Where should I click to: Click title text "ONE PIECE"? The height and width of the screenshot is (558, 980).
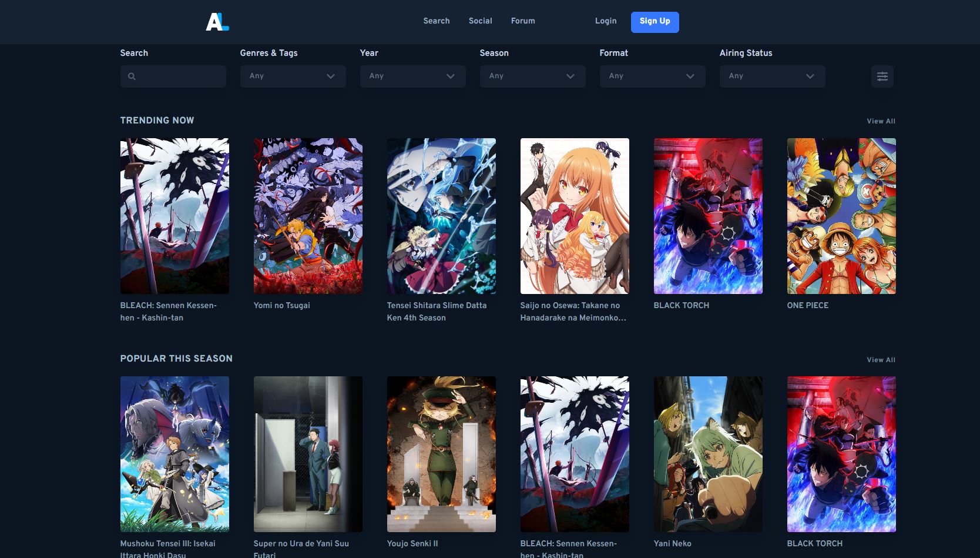808,305
